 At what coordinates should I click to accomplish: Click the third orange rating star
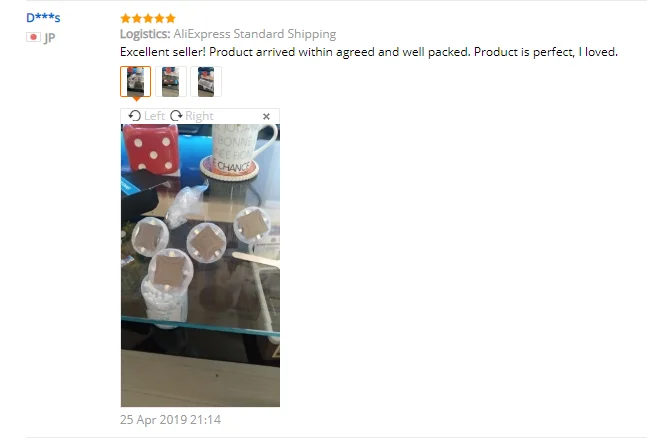(x=148, y=18)
